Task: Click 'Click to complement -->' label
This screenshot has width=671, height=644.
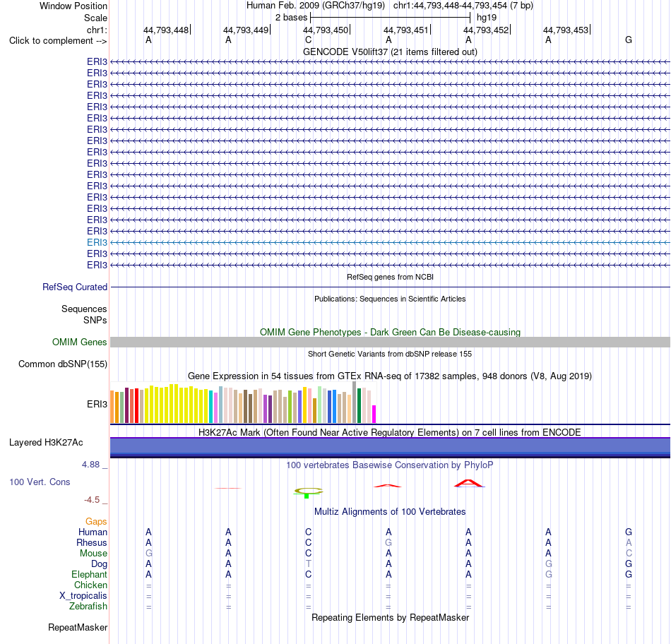Action: coord(58,41)
